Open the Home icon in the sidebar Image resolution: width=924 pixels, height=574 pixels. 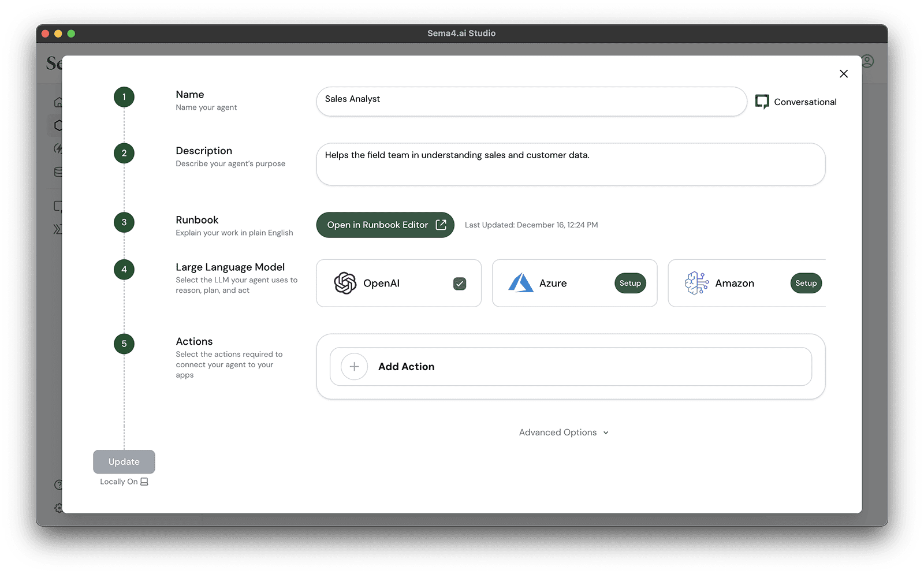[59, 102]
